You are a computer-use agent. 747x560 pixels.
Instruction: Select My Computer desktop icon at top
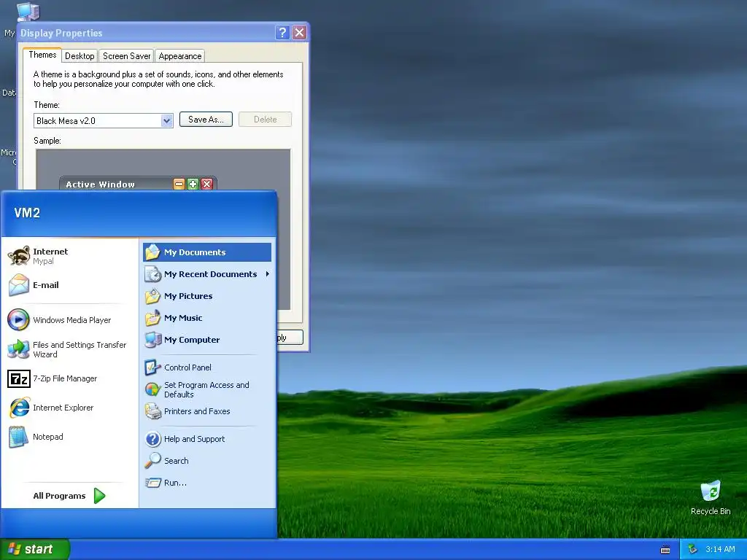pos(28,12)
